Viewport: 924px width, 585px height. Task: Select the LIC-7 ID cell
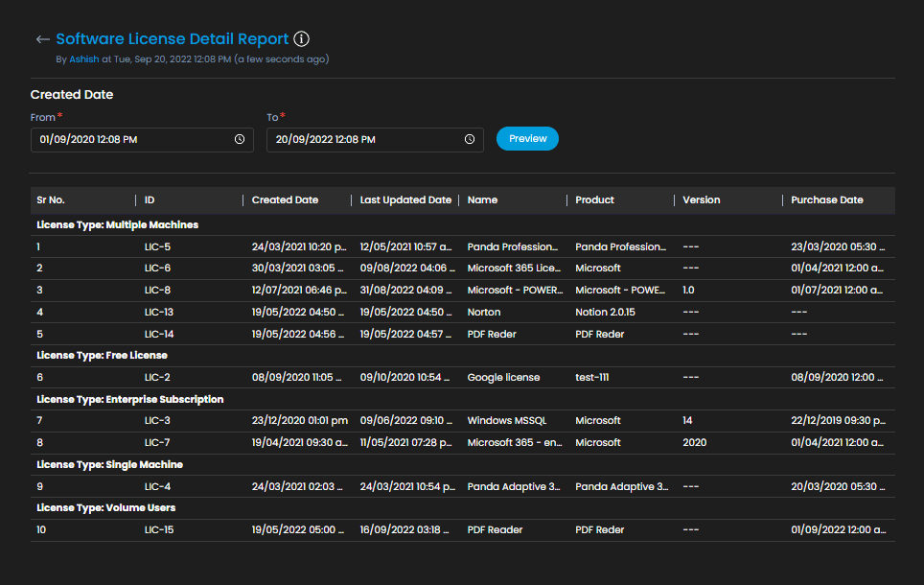pos(157,442)
